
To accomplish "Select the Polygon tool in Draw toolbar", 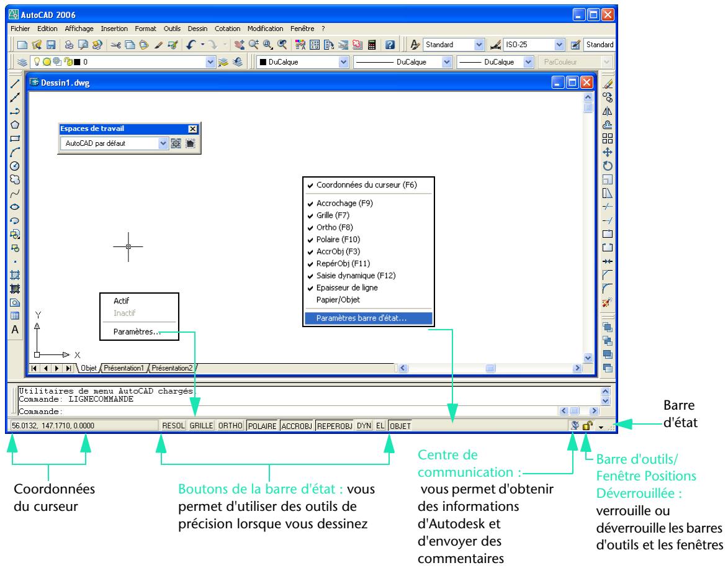I will 15,125.
